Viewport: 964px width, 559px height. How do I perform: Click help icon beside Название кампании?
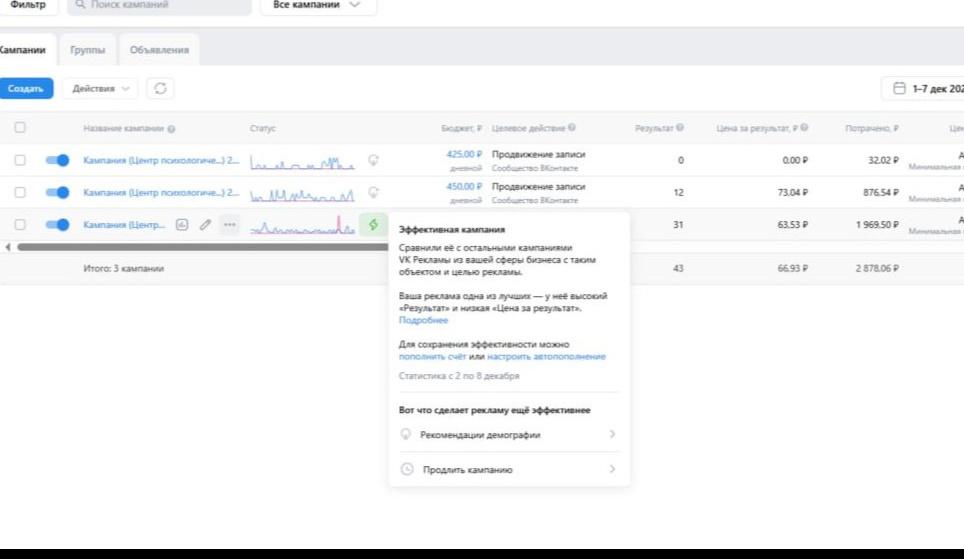pos(172,129)
